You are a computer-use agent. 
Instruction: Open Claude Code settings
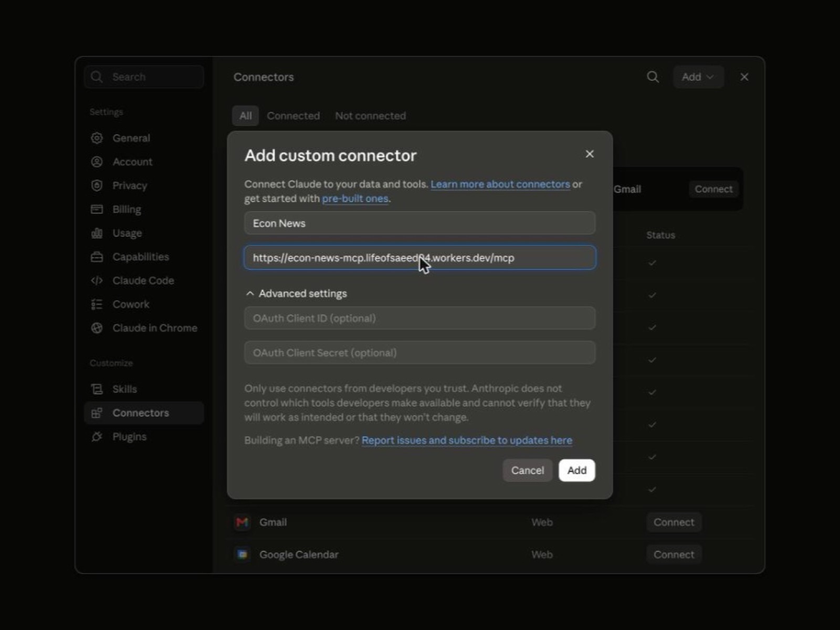(x=144, y=280)
